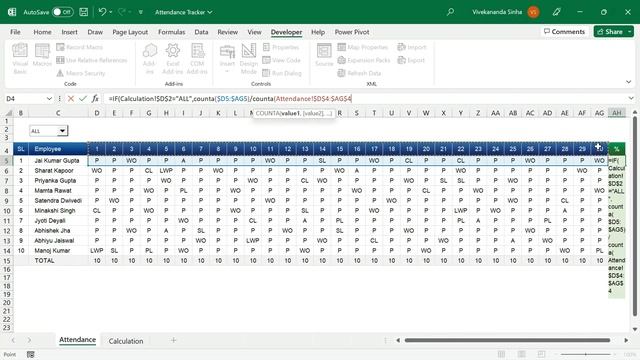640x360 pixels.
Task: Switch to the Formulas tab
Action: [x=171, y=32]
